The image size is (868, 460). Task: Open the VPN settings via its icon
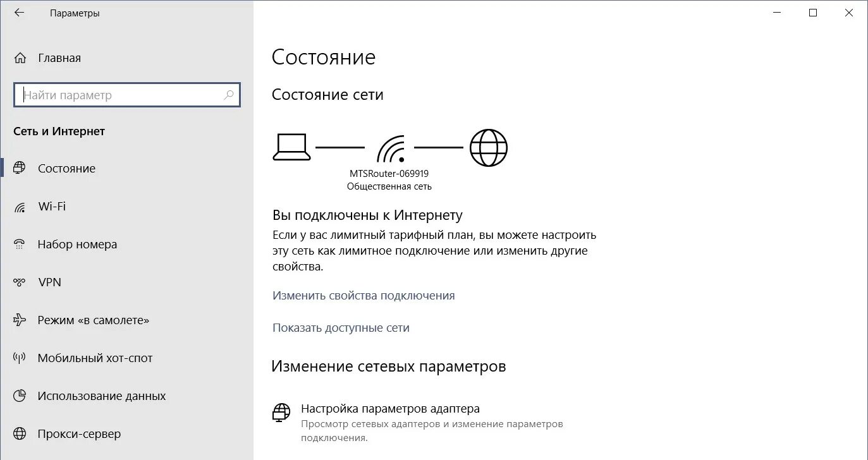point(18,282)
